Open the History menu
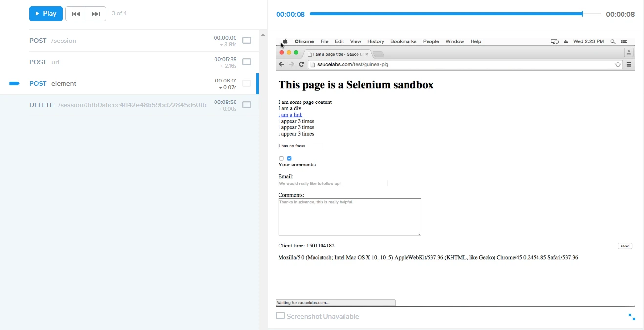Viewport: 644px width, 330px height. pyautogui.click(x=376, y=41)
